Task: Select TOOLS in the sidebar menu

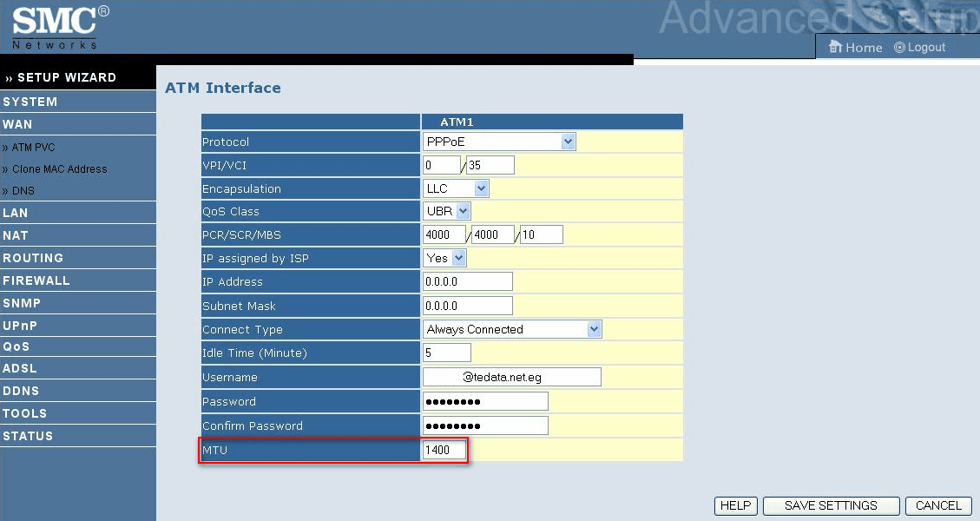Action: pos(24,413)
